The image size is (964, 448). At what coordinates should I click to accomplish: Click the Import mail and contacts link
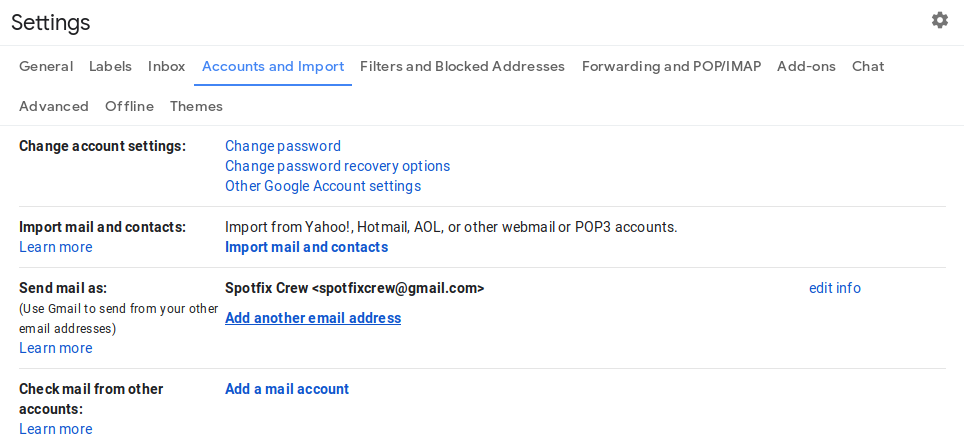click(x=306, y=247)
